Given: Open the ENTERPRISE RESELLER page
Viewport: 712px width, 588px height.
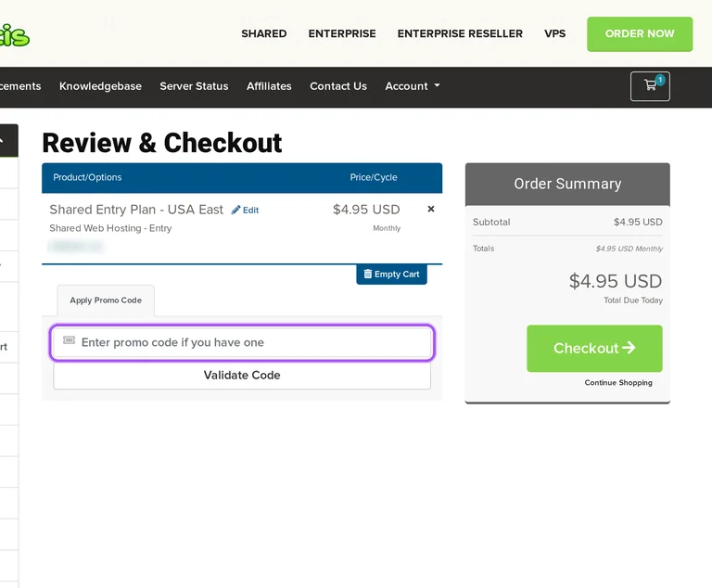Looking at the screenshot, I should click(460, 33).
